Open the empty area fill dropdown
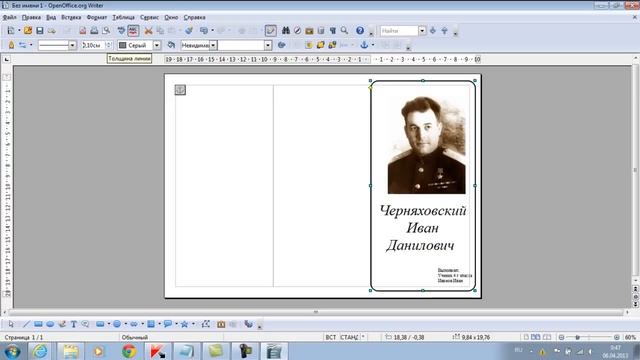640x360 pixels. click(x=268, y=45)
